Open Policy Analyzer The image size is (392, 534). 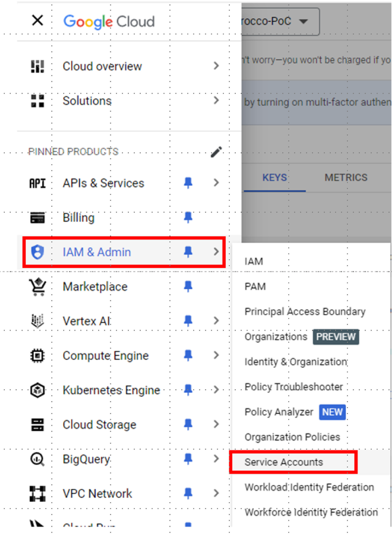[295, 412]
